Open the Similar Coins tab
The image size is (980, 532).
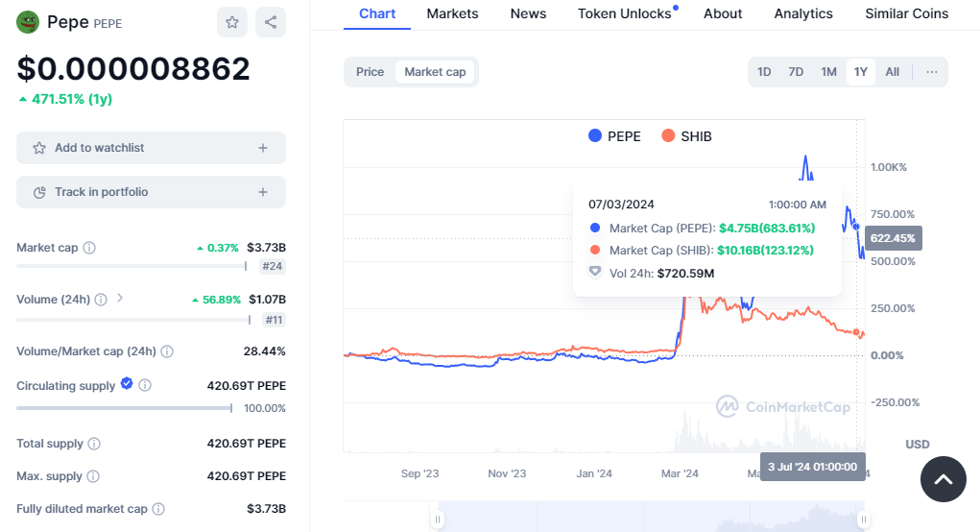[x=906, y=13]
